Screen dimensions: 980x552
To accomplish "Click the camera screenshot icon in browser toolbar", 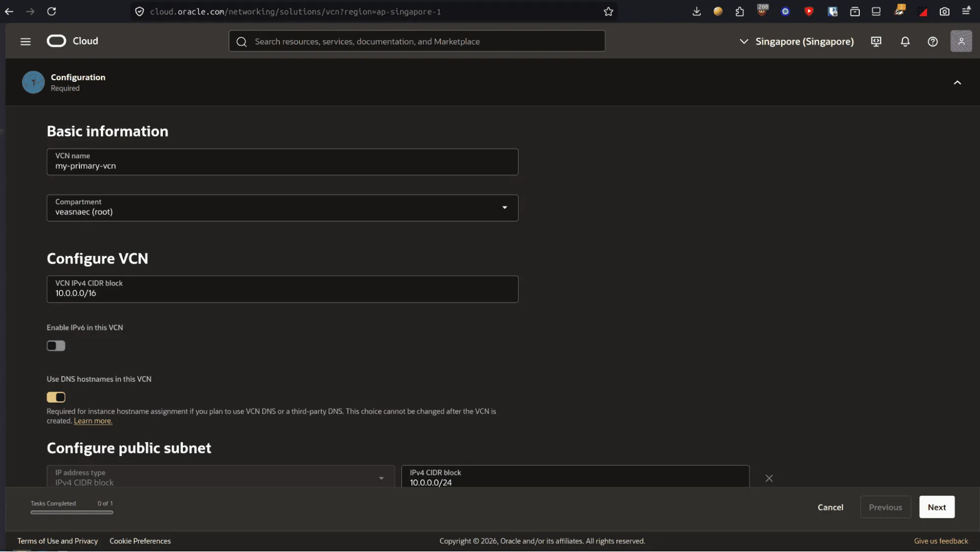I will pyautogui.click(x=945, y=11).
